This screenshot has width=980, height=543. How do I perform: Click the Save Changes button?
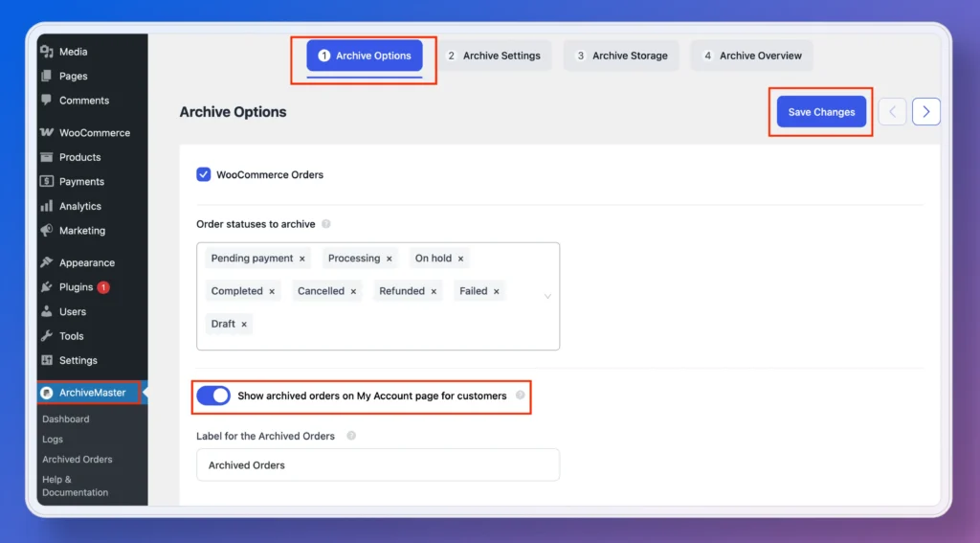click(x=821, y=112)
